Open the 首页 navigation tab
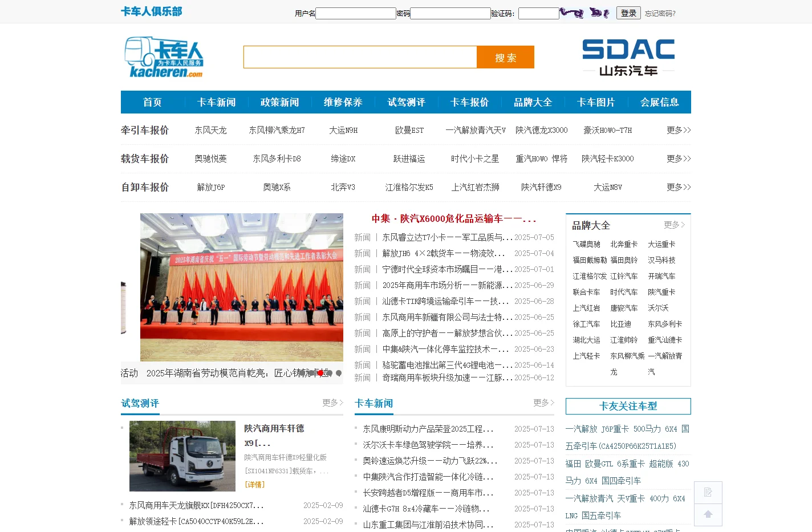This screenshot has width=812, height=532. pos(152,102)
